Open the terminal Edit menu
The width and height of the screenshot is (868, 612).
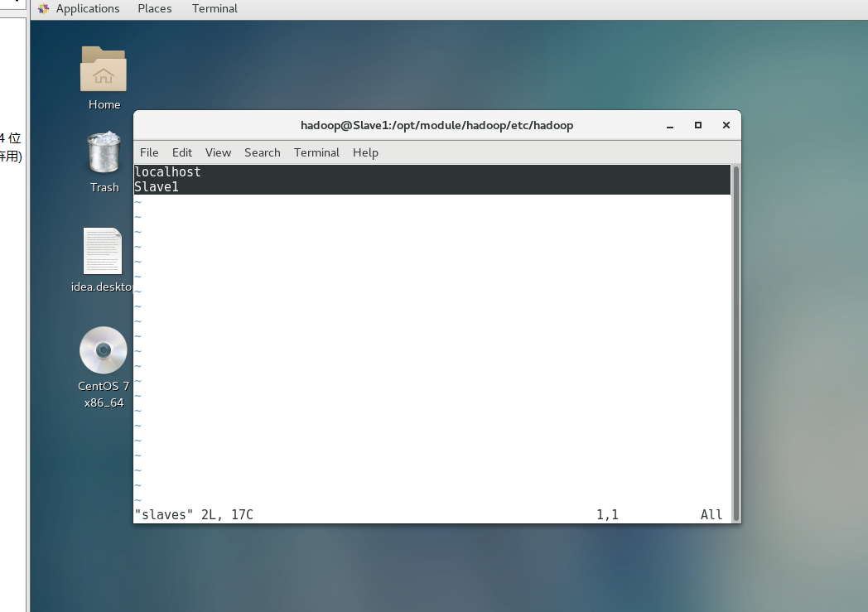tap(181, 152)
